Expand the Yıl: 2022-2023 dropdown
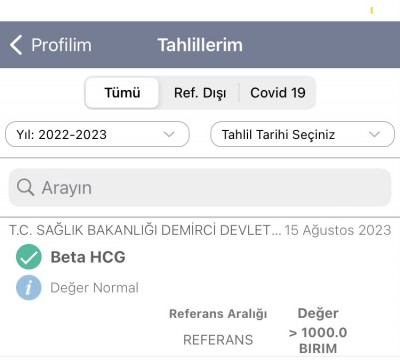Screen dimensions: 400x360 pos(97,134)
